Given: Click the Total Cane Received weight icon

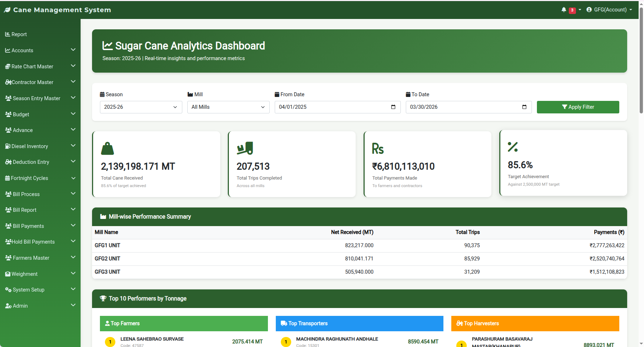Looking at the screenshot, I should point(107,148).
